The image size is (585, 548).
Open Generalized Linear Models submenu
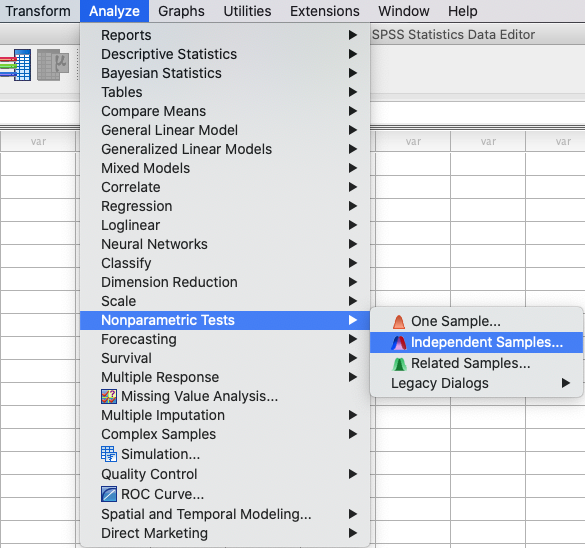[x=225, y=149]
